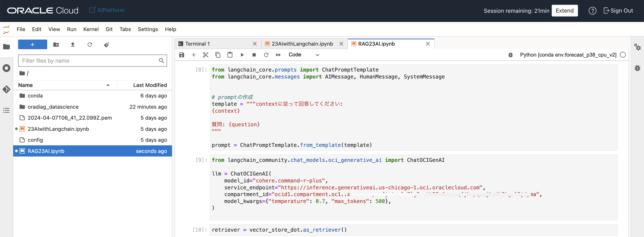Interrupt the kernel
The width and height of the screenshot is (644, 237).
coord(254,55)
